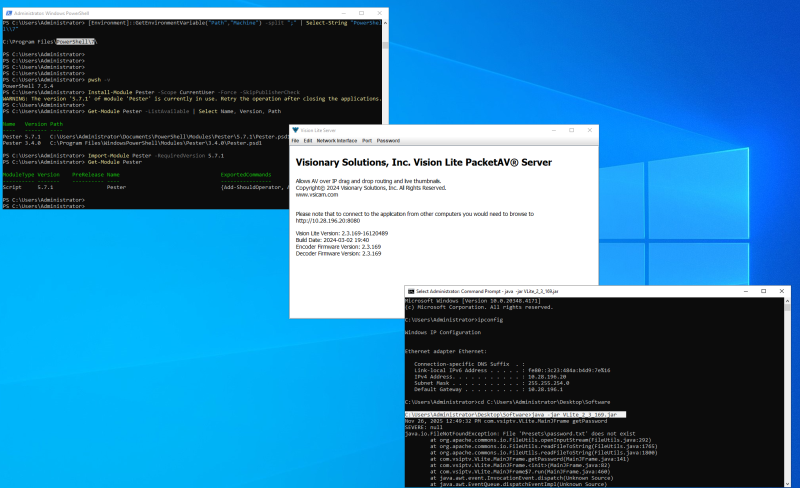This screenshot has height=488, width=800.
Task: Close the Vision Lite Server window
Action: pyautogui.click(x=588, y=130)
